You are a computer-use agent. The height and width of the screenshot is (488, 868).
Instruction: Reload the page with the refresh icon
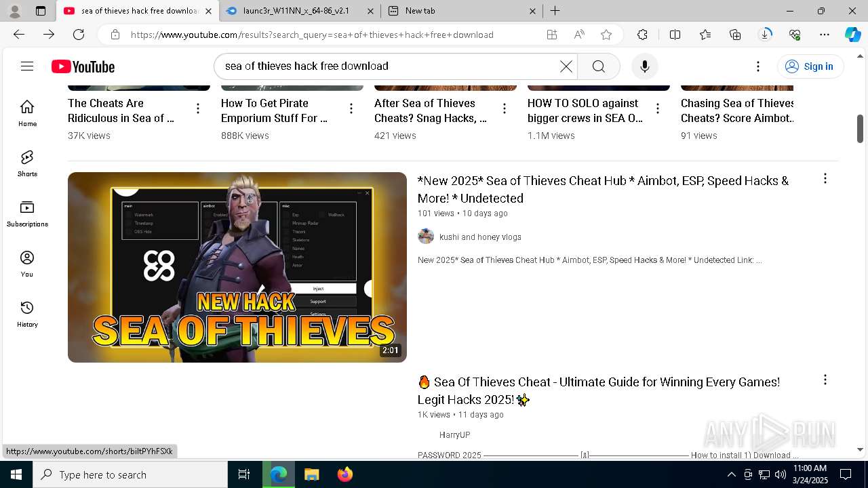click(x=79, y=35)
